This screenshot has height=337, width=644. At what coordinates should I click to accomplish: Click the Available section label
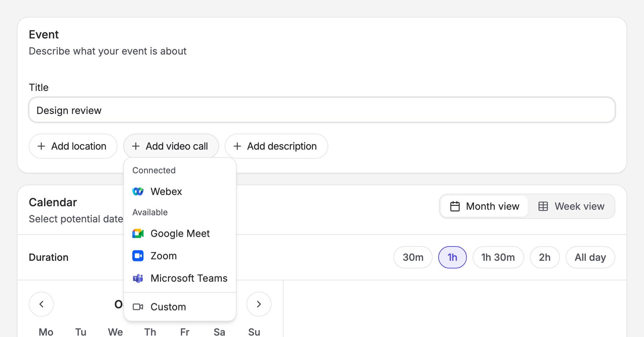150,212
